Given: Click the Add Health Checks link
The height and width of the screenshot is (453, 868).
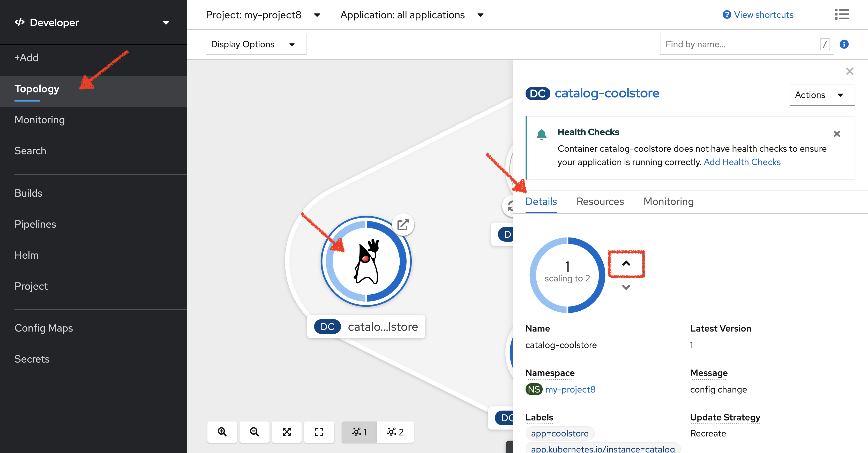Looking at the screenshot, I should [742, 162].
